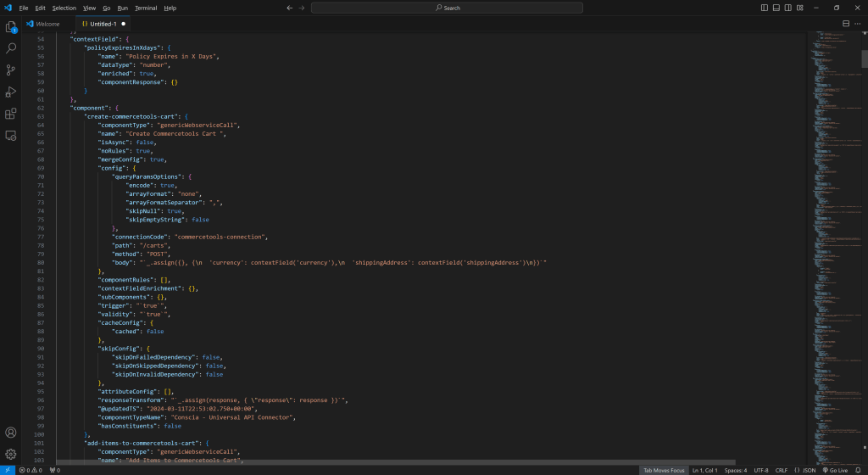Screen dimensions: 868x475
Task: Open notifications bell in status bar
Action: 858,470
